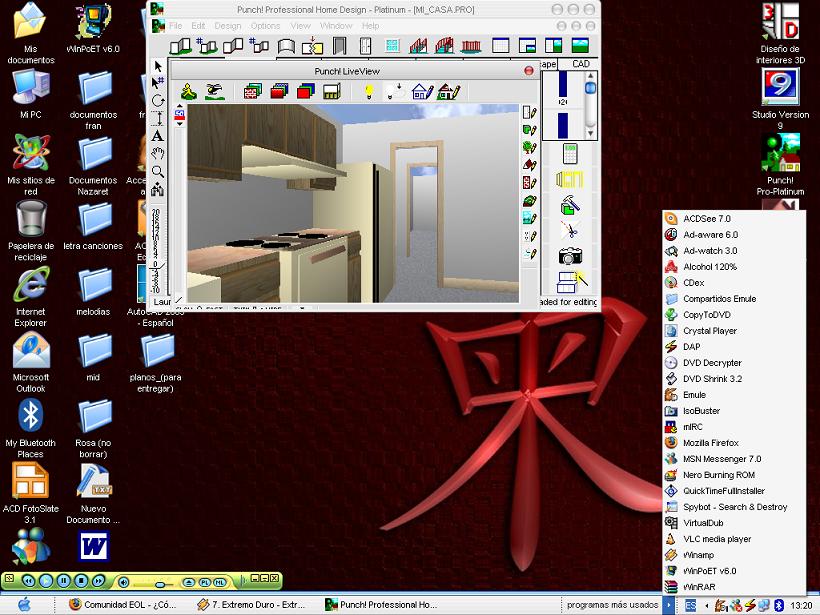Choose the text "A" tool
The width and height of the screenshot is (820, 615).
click(x=157, y=136)
